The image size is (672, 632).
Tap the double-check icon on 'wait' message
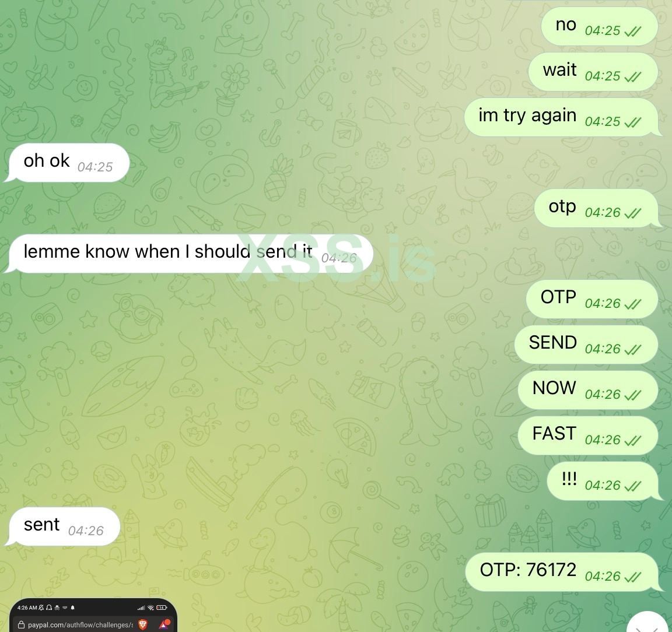click(632, 77)
